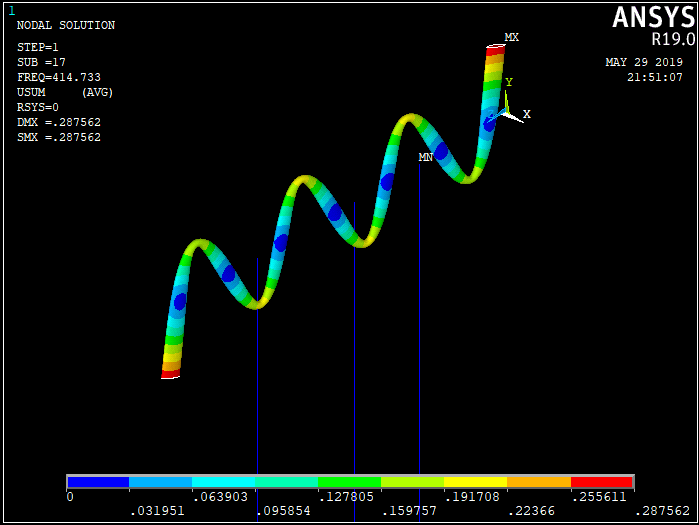Click the legend maximum value .287562
This screenshot has width=699, height=525.
pos(662,511)
